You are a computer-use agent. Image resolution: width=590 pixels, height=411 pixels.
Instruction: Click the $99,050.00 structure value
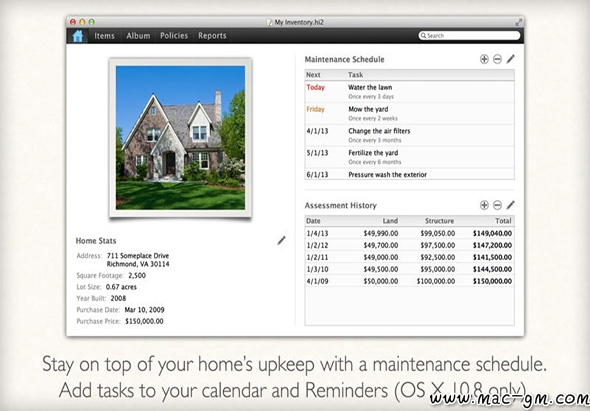[x=438, y=233]
